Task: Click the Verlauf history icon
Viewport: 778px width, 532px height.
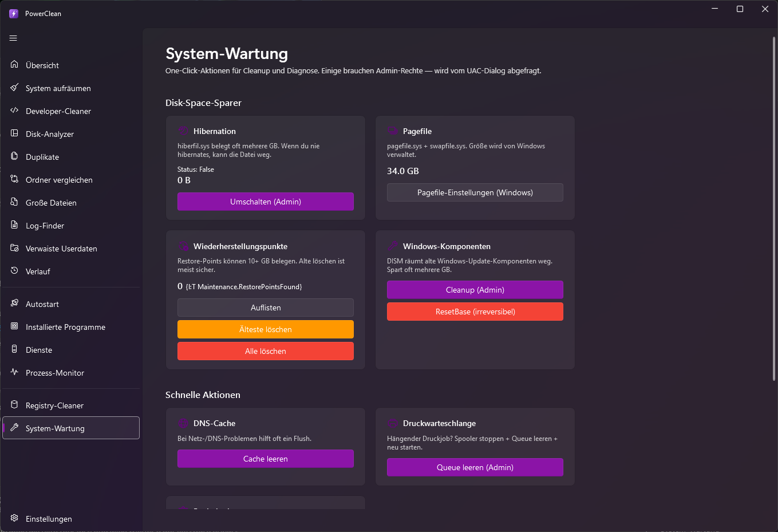Action: pyautogui.click(x=14, y=271)
